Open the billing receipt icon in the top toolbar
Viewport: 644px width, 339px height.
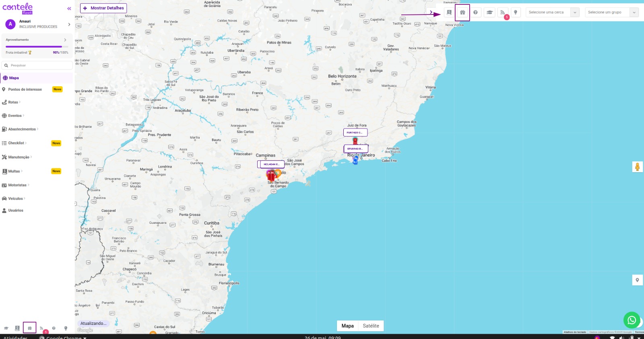449,12
